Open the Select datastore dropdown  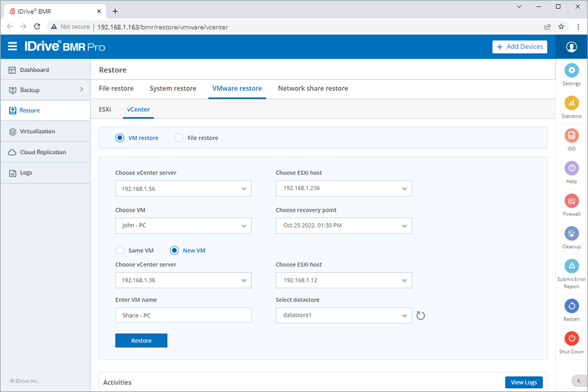[x=344, y=316]
